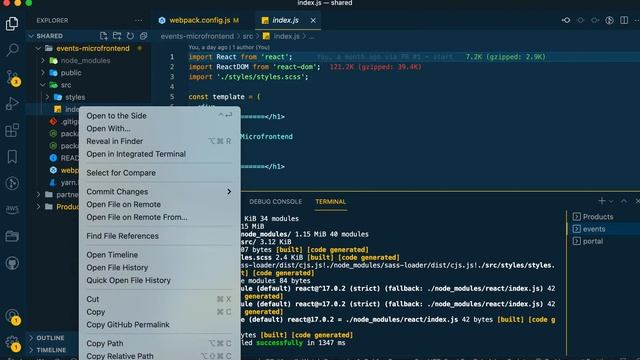Choose Copy Path in context menu
Screen dimensions: 640x360
159,343
